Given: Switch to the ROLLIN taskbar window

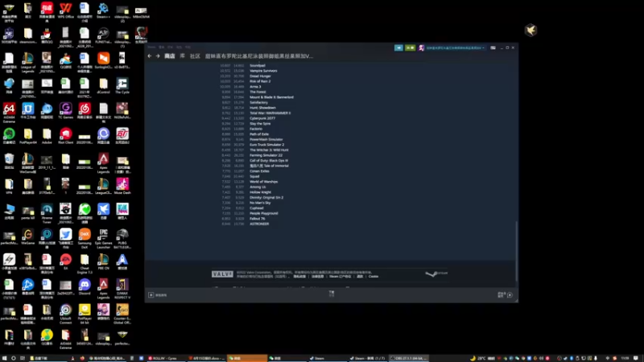Looking at the screenshot, I should [x=166, y=358].
